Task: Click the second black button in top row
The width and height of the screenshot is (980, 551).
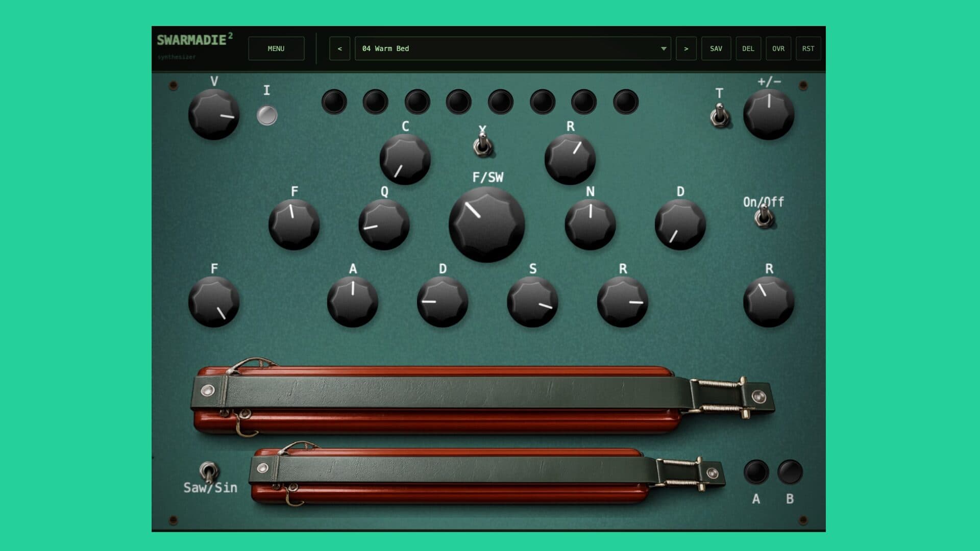Action: pyautogui.click(x=376, y=102)
